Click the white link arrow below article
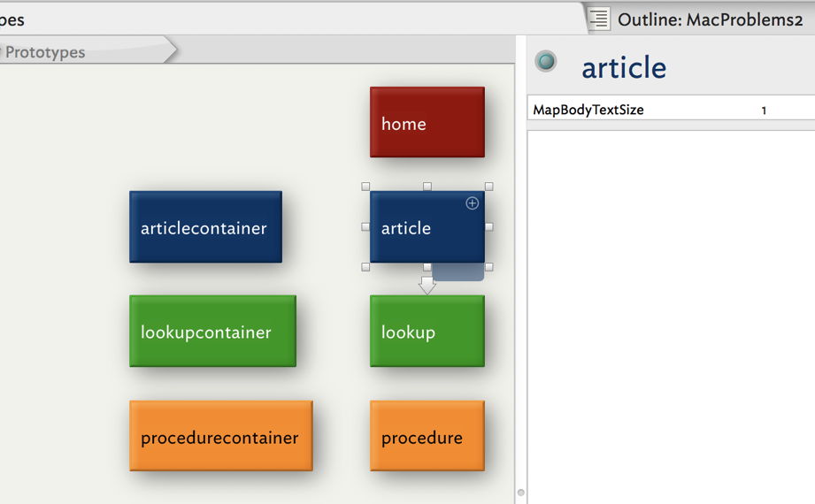Viewport: 815px width, 504px height. pyautogui.click(x=427, y=286)
